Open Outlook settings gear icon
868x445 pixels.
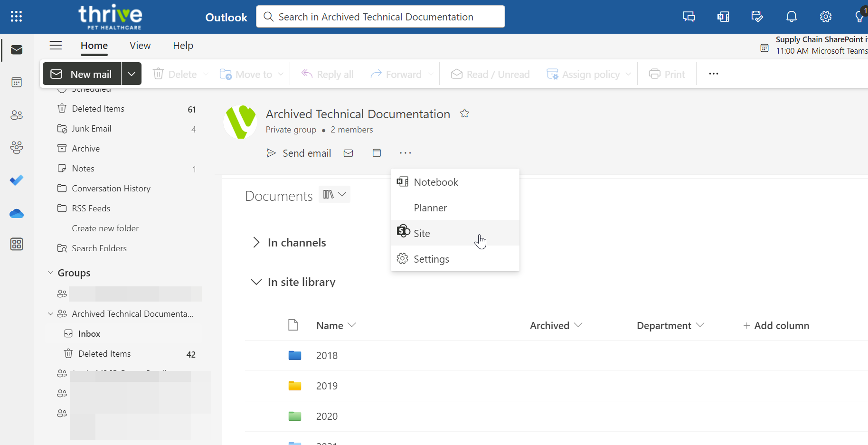coord(825,17)
